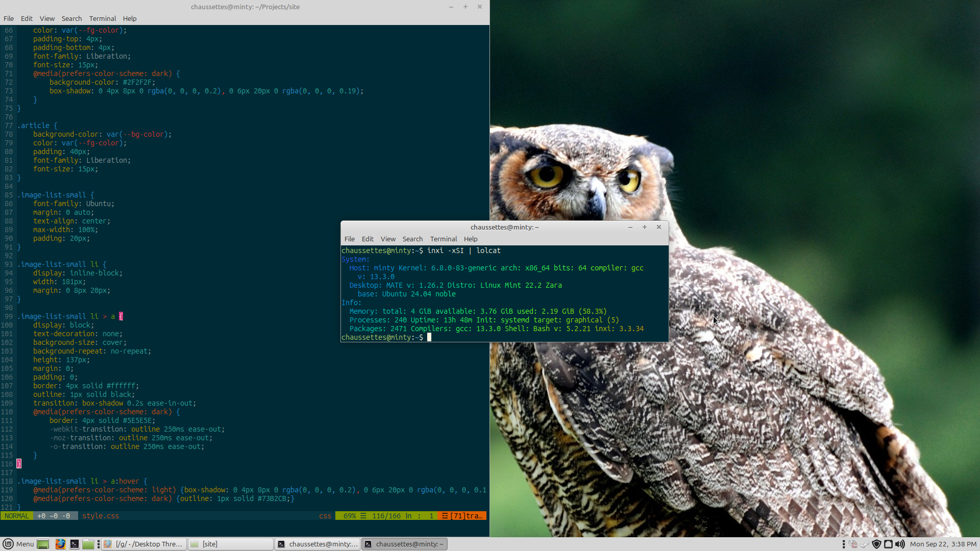Viewport: 980px width, 551px height.
Task: Click the network connection tray icon
Action: click(889, 544)
